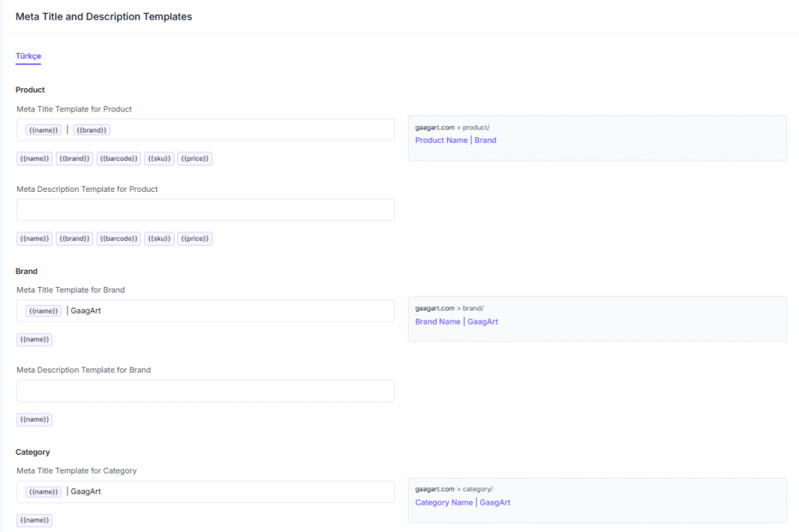Insert {{name}} tag below Brand Meta Description field
This screenshot has height=532, width=799.
tap(34, 420)
